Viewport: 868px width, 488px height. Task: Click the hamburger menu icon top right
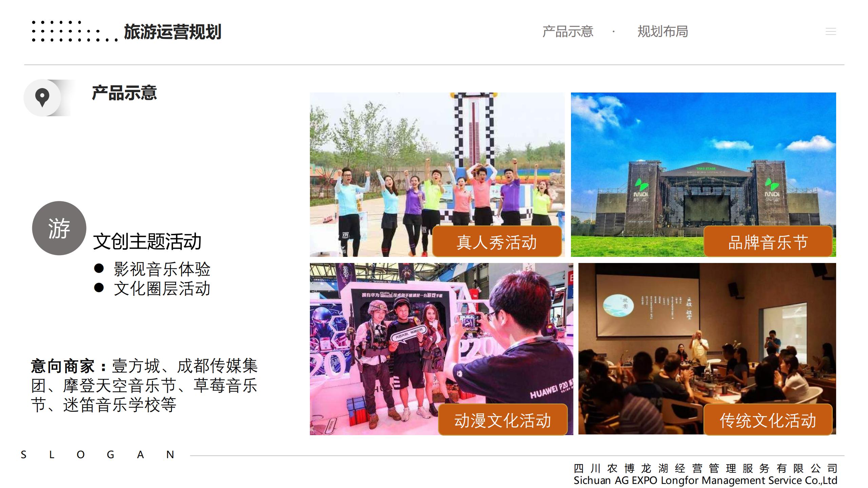click(830, 32)
